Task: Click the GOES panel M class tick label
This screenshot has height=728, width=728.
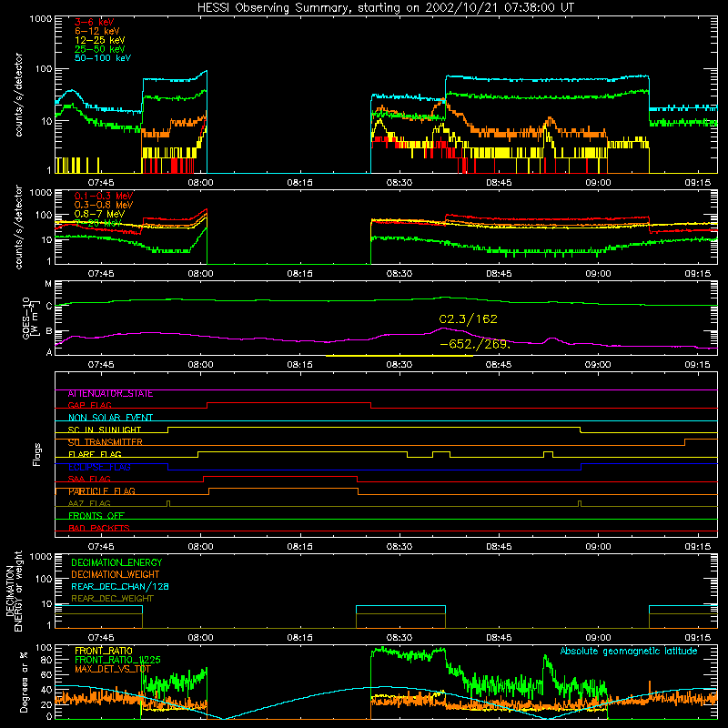Action: (48, 284)
